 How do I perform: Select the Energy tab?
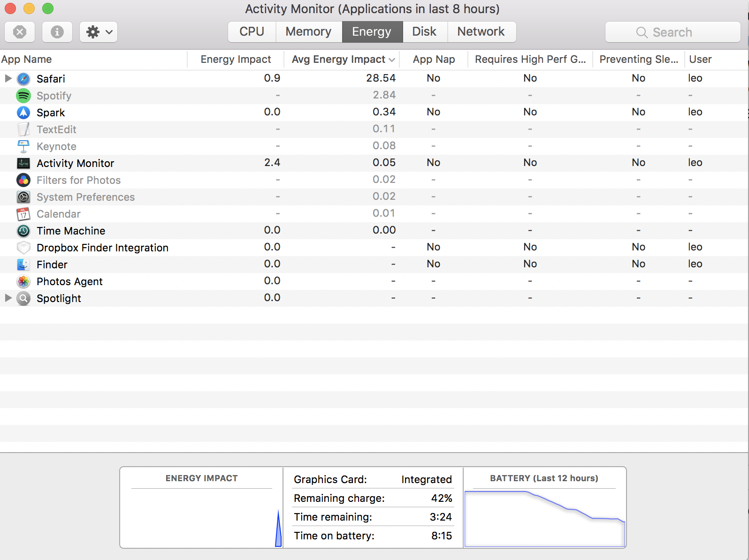tap(372, 31)
